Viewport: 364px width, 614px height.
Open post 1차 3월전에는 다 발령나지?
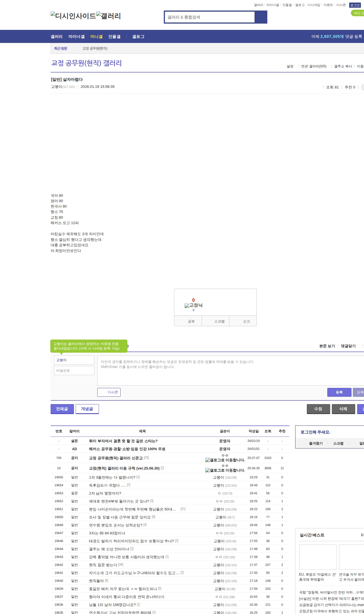point(112,477)
